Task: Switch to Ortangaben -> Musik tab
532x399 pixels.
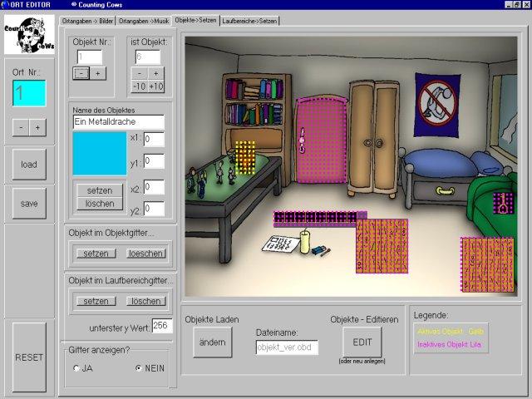Action: (144, 21)
